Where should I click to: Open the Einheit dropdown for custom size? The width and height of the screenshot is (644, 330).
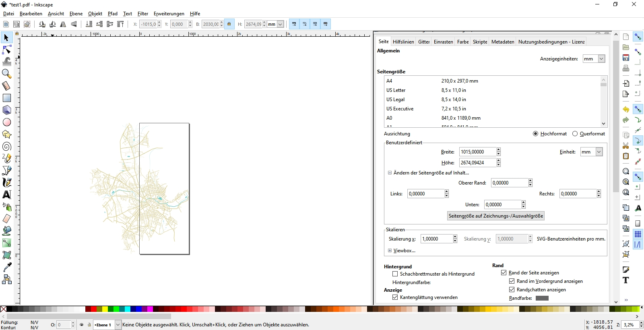[x=591, y=152]
